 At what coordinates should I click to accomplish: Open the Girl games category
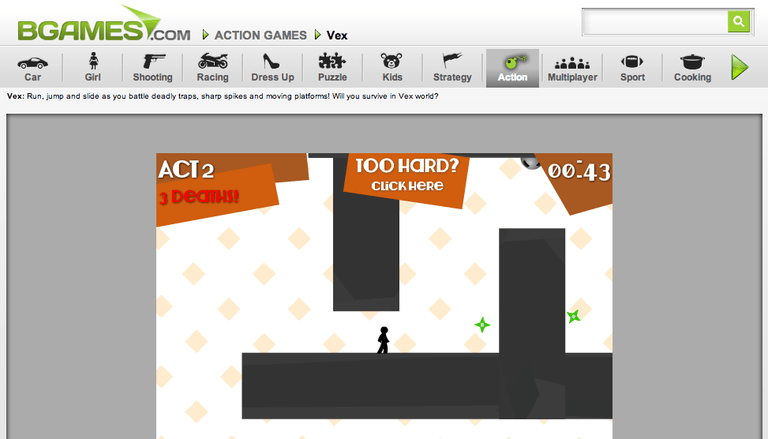(93, 68)
